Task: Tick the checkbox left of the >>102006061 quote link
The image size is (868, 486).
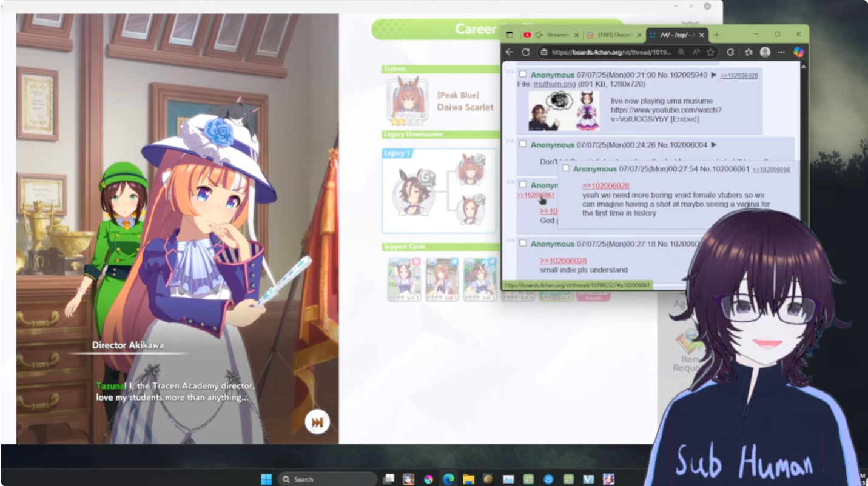Action: coord(523,184)
